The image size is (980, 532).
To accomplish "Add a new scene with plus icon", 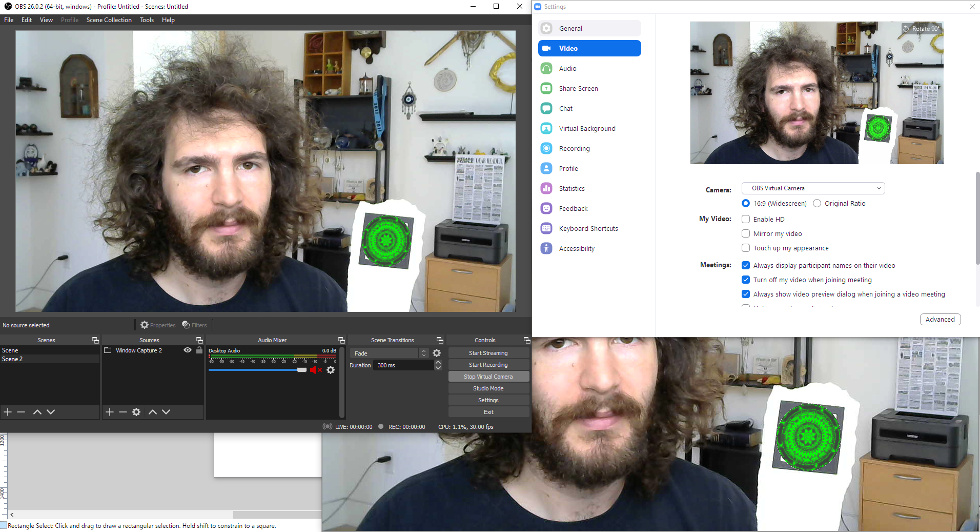I will [8, 412].
